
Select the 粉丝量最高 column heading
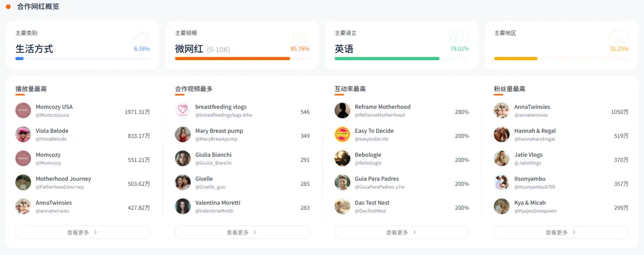(509, 89)
